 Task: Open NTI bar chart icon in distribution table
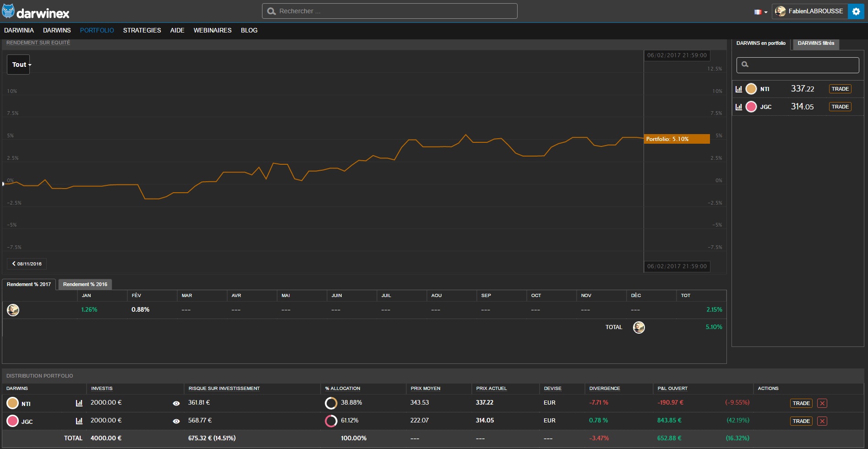click(79, 403)
